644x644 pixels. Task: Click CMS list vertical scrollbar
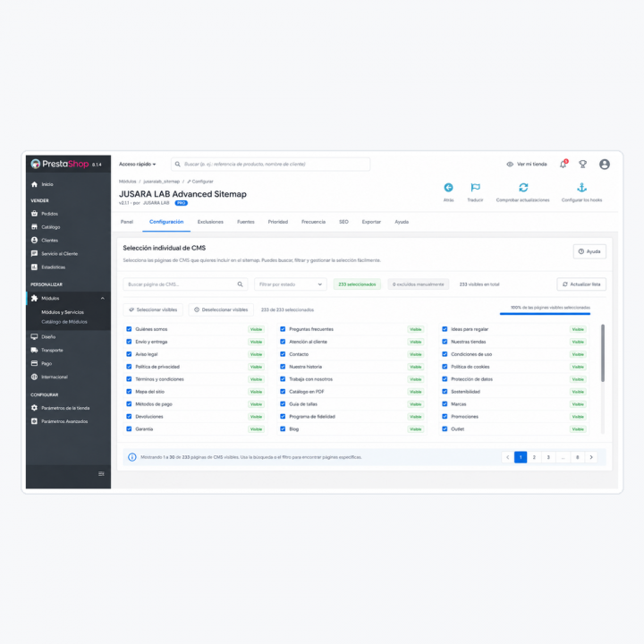(603, 353)
